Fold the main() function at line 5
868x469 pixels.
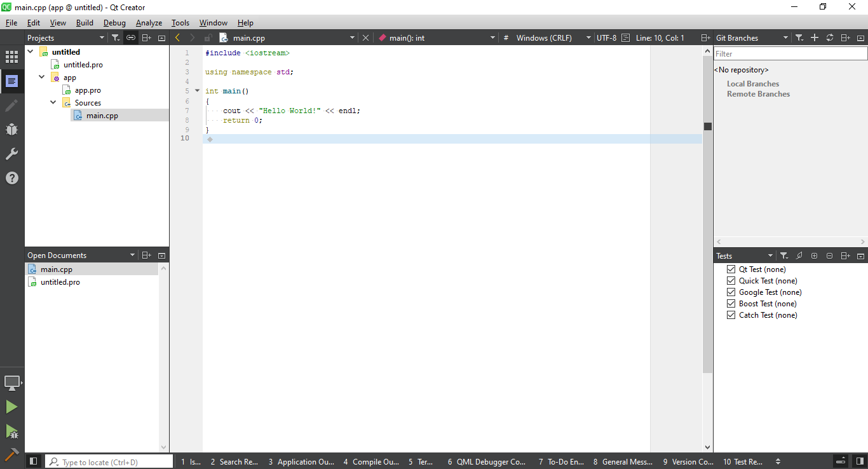(x=197, y=91)
